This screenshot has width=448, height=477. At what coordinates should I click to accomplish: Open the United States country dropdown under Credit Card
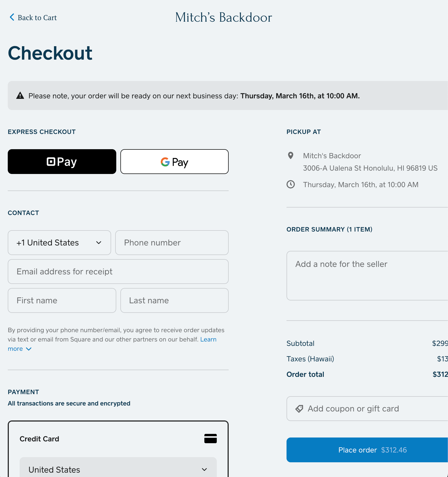118,469
